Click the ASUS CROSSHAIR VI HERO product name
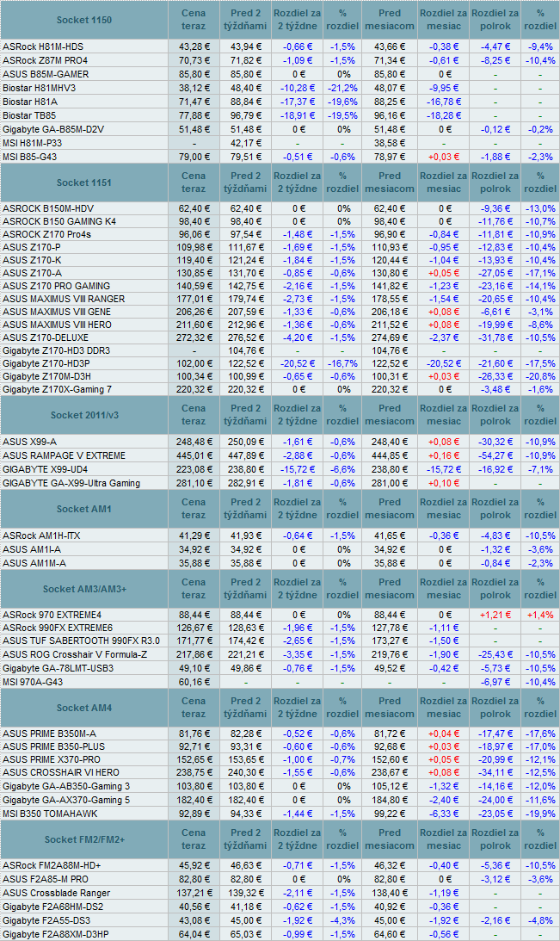 61,773
